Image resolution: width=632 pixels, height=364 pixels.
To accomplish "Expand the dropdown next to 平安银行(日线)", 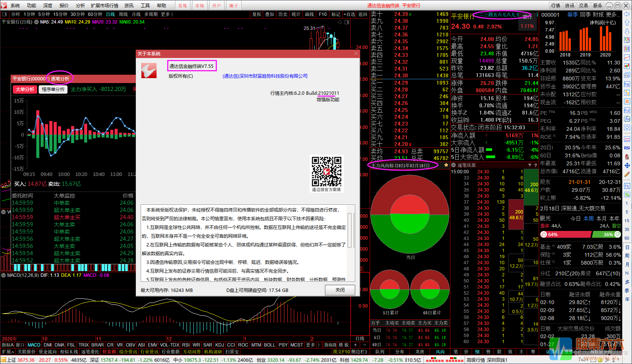I will click(x=36, y=22).
